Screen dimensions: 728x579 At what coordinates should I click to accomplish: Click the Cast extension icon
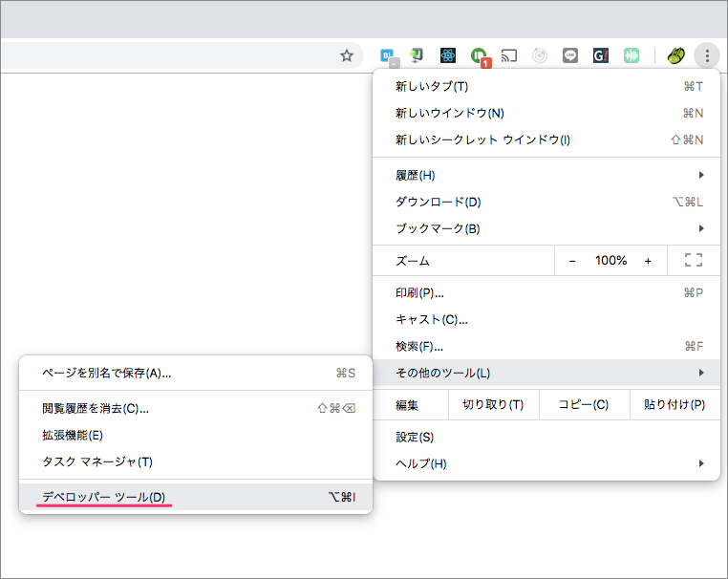509,56
